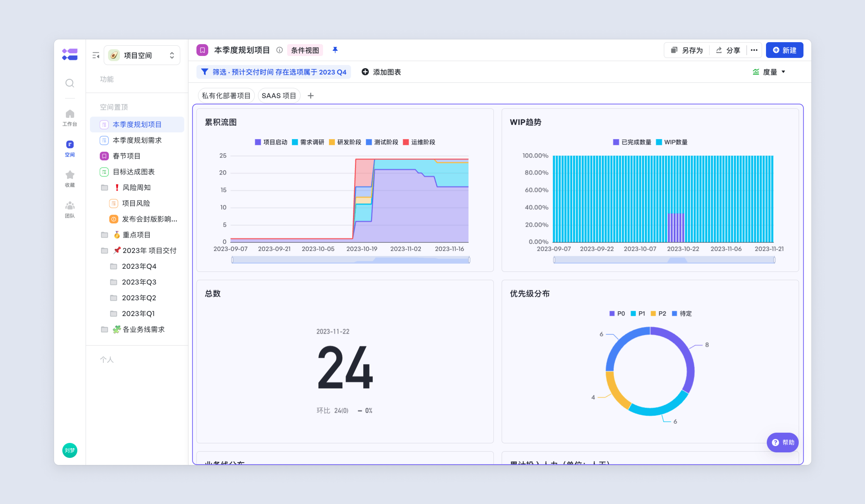
Task: Click the 目标达成图表 green icon
Action: pos(104,172)
